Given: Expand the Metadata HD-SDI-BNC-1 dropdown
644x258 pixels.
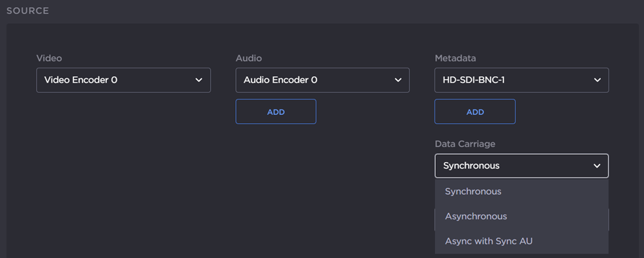Looking at the screenshot, I should 521,81.
